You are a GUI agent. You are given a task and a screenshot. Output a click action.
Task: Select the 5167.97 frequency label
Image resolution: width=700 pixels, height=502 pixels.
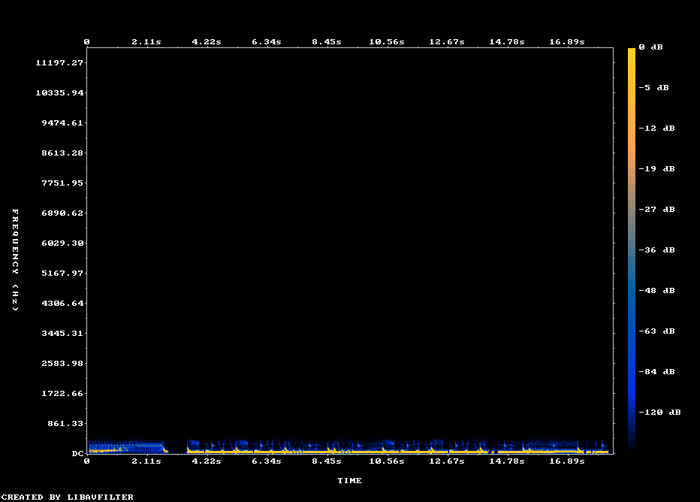(62, 273)
